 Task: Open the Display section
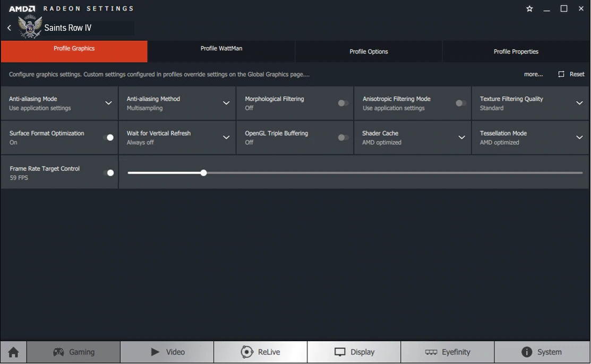[354, 352]
